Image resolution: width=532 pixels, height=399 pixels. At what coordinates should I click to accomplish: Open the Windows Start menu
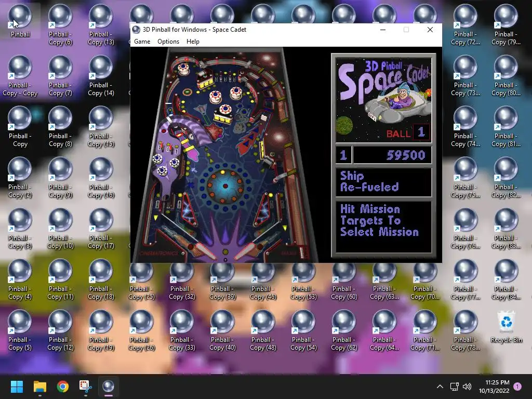click(x=17, y=387)
